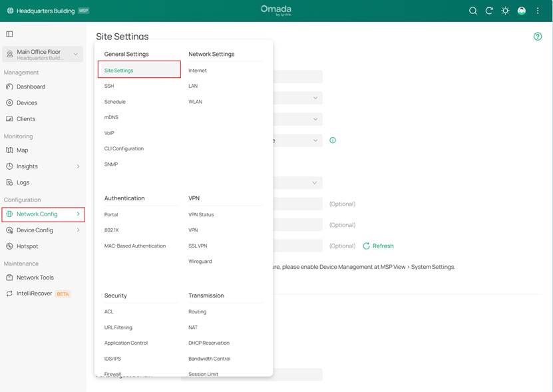553x392 pixels.
Task: Open Hotspot in the Configuration section
Action: coord(27,246)
